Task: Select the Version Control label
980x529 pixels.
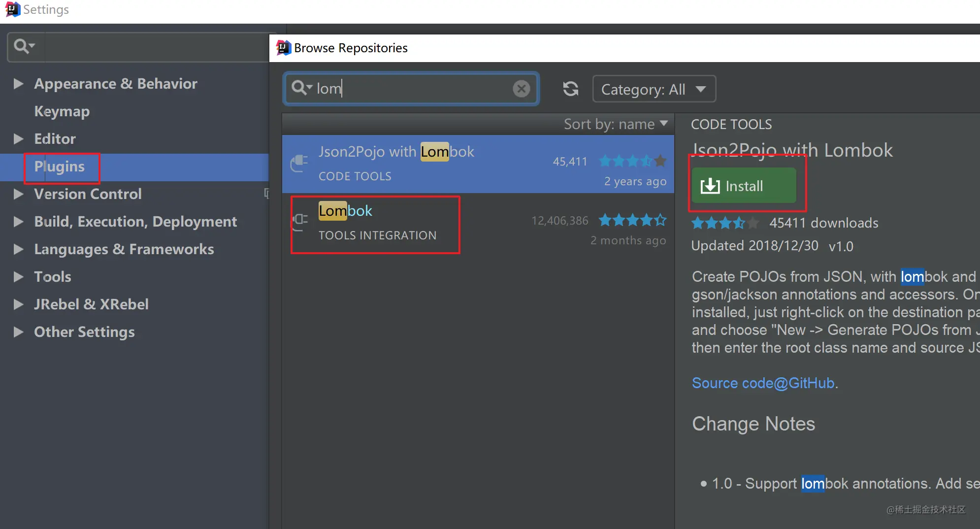Action: [x=88, y=194]
